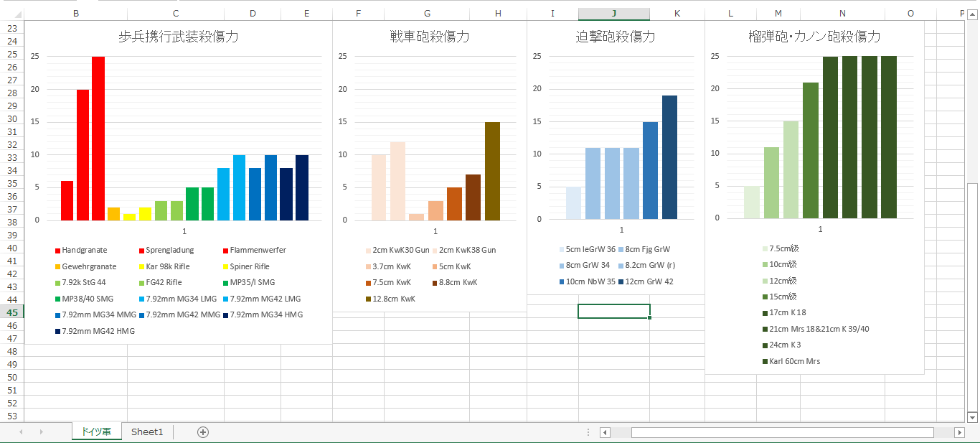Click the red Handgranate legend color marker
Image resolution: width=980 pixels, height=443 pixels.
point(57,251)
